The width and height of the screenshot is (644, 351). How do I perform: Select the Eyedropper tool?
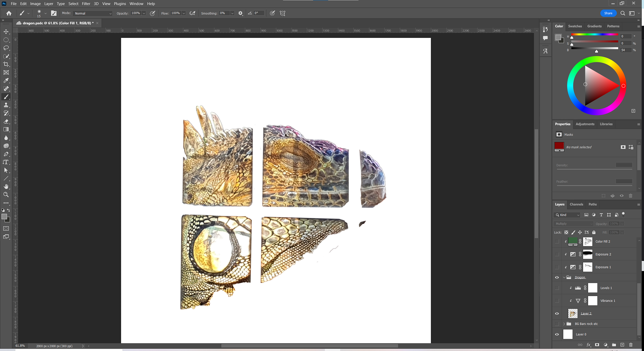(x=6, y=81)
